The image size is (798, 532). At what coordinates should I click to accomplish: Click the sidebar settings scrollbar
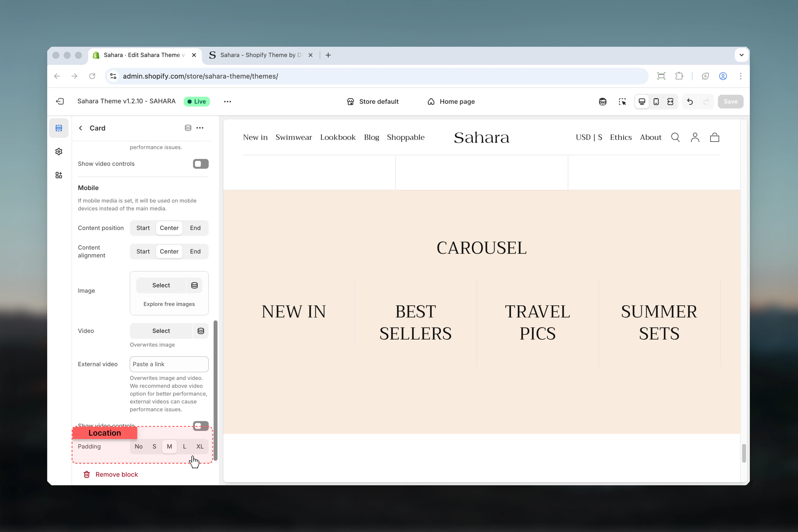215,390
